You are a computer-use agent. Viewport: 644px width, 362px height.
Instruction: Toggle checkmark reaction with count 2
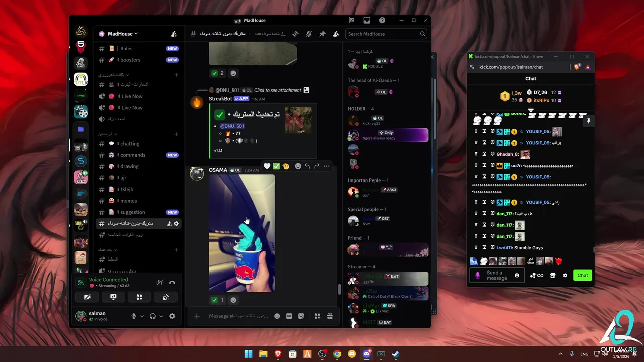point(217,73)
